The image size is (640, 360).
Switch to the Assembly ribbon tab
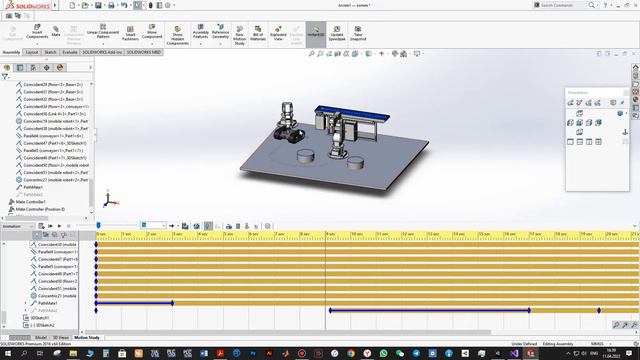pos(11,52)
